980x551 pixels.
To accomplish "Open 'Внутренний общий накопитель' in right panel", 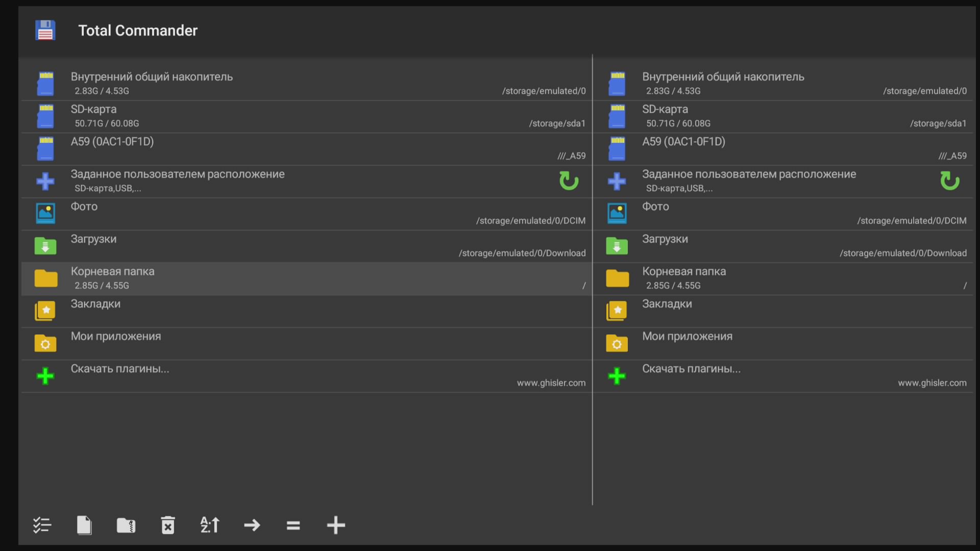I will click(723, 77).
